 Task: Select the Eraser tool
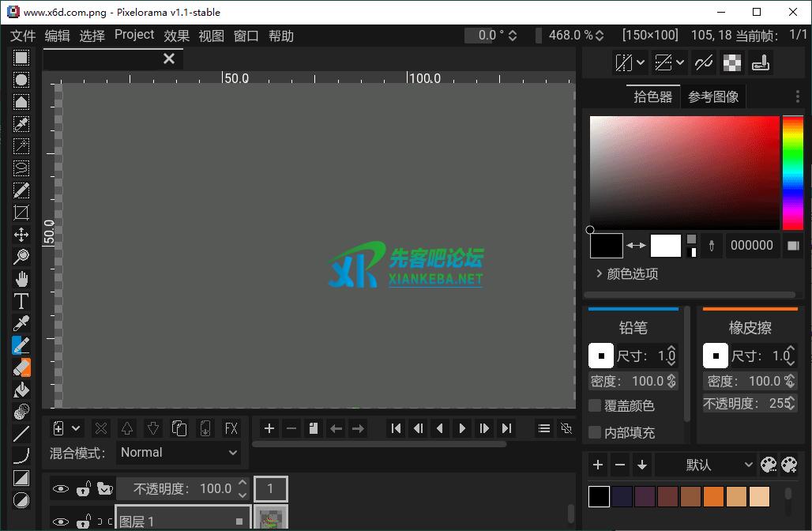pyautogui.click(x=21, y=367)
